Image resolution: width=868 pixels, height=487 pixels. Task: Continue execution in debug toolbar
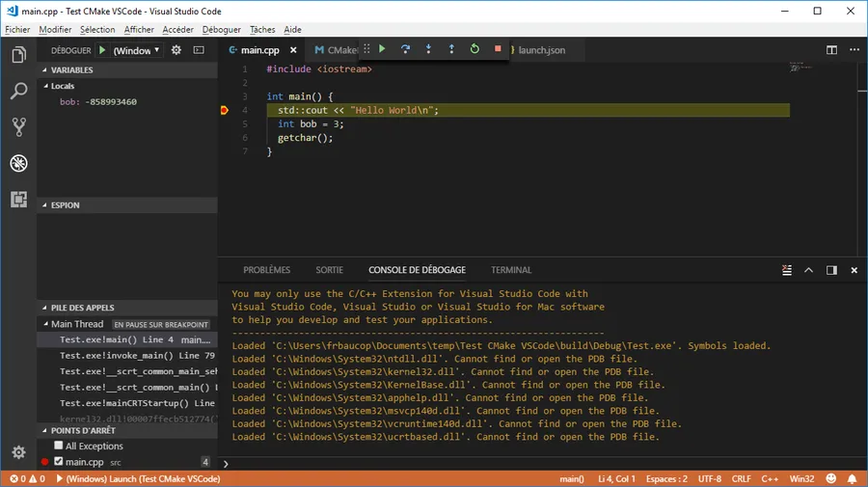pyautogui.click(x=382, y=48)
